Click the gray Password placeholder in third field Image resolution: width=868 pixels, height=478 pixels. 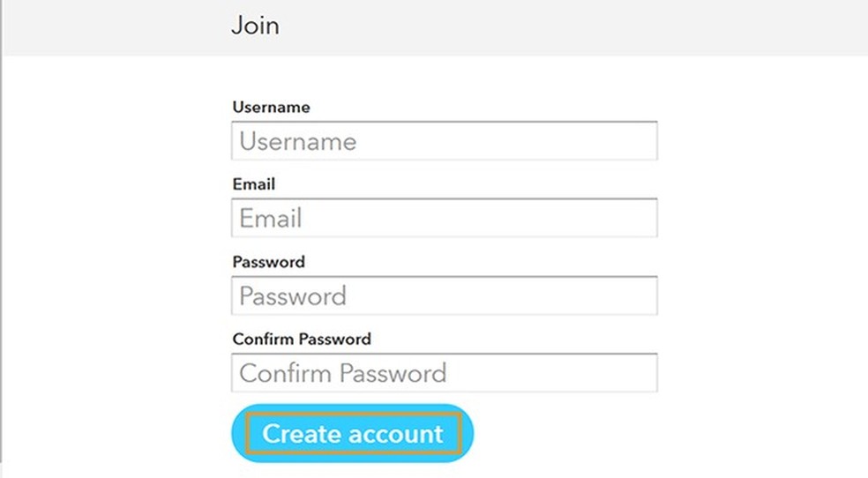[293, 296]
